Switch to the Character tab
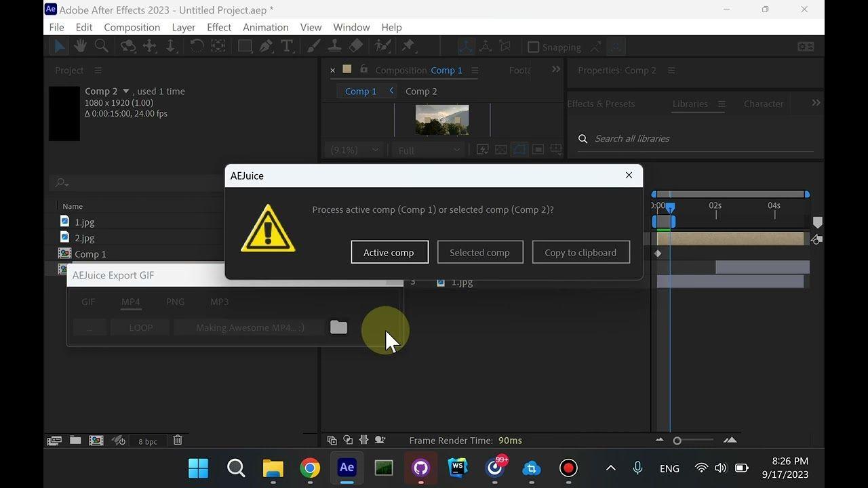Screen dimensions: 868x488 point(764,104)
